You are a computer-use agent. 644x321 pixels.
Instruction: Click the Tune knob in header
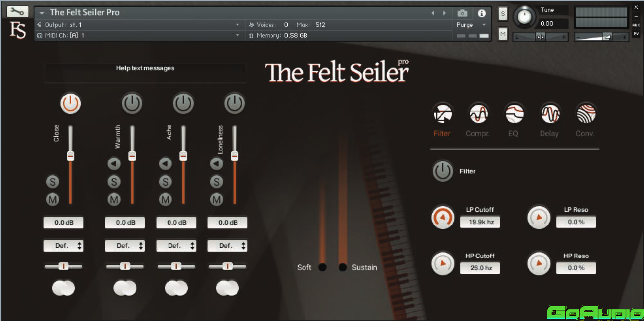(x=525, y=18)
